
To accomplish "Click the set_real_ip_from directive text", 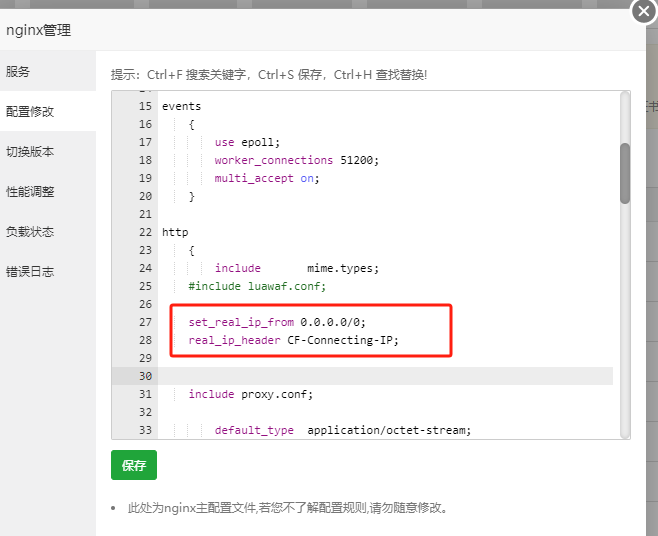I will click(x=241, y=322).
